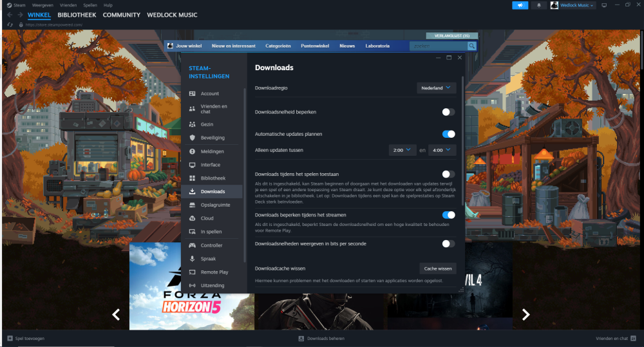Open the Laboratoria store link
The height and width of the screenshot is (347, 644).
[x=377, y=46]
